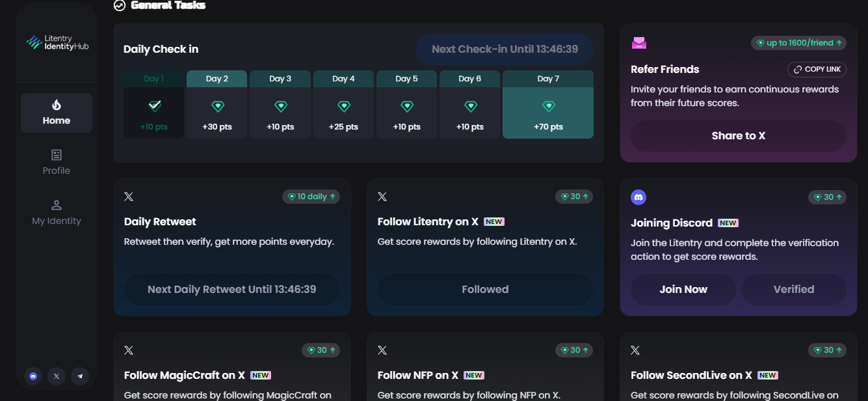868x401 pixels.
Task: Click the Followed button
Action: click(485, 290)
